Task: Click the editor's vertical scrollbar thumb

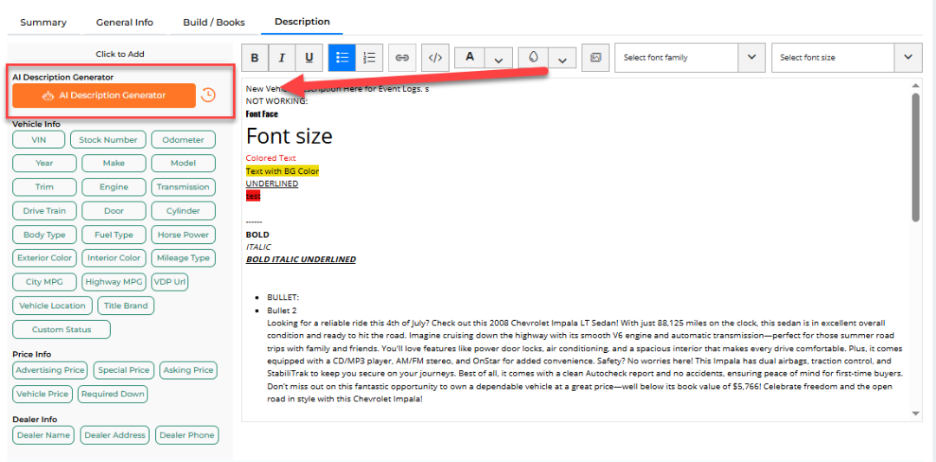Action: 916,157
